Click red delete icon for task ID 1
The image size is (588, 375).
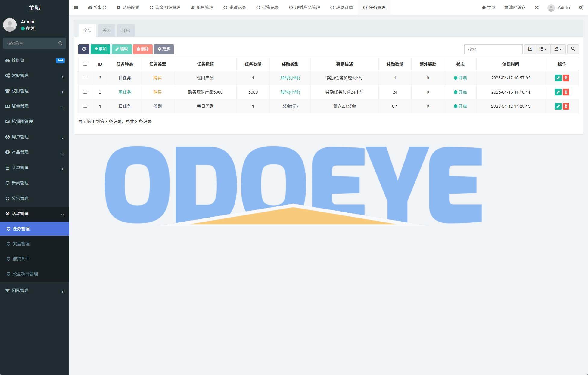point(566,106)
